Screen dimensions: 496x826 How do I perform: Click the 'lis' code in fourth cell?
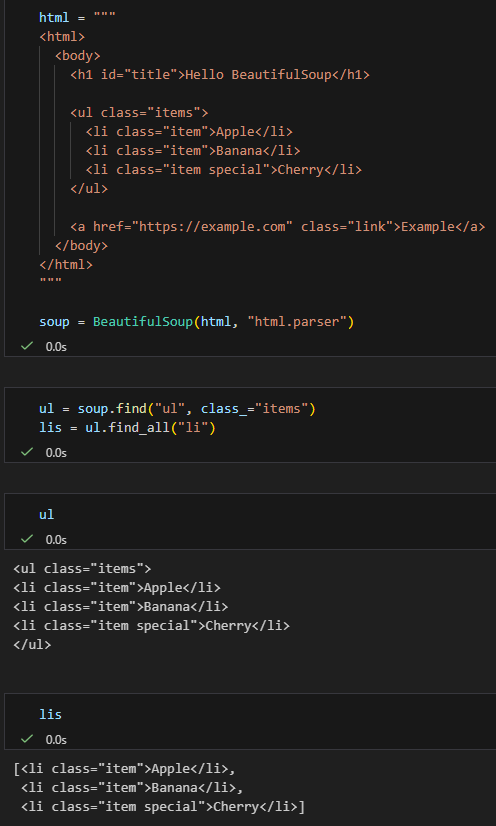(x=51, y=715)
